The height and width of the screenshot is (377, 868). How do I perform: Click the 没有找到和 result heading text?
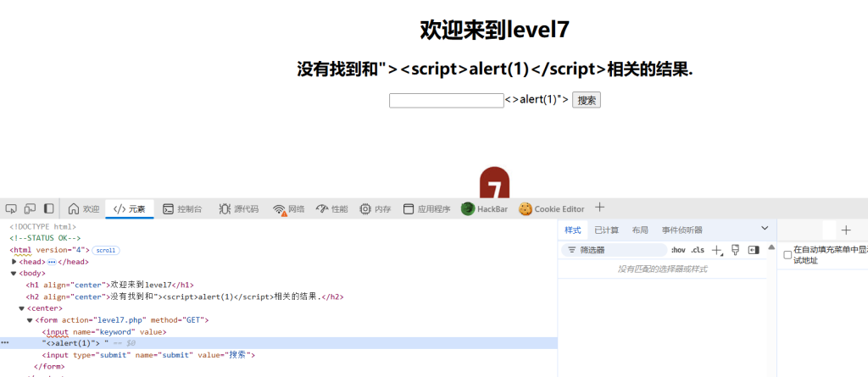(495, 69)
